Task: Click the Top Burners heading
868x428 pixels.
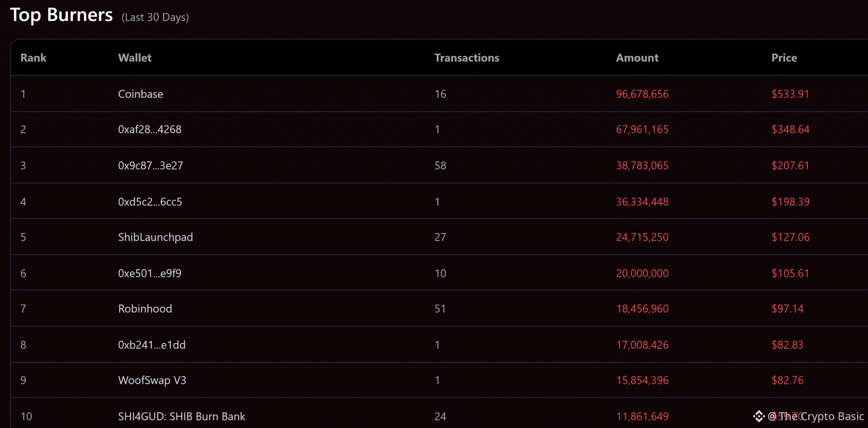Action: pos(61,15)
